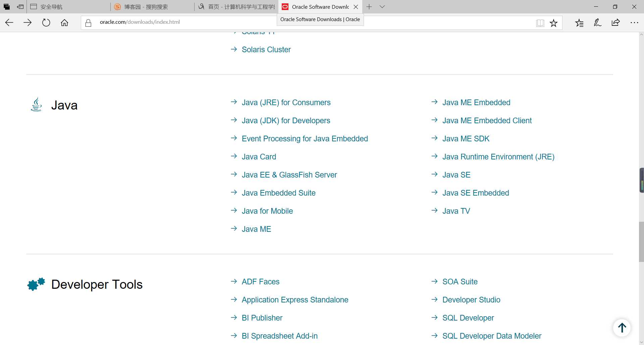Close the Oracle Software Downloads tab
This screenshot has width=644, height=345.
356,7
